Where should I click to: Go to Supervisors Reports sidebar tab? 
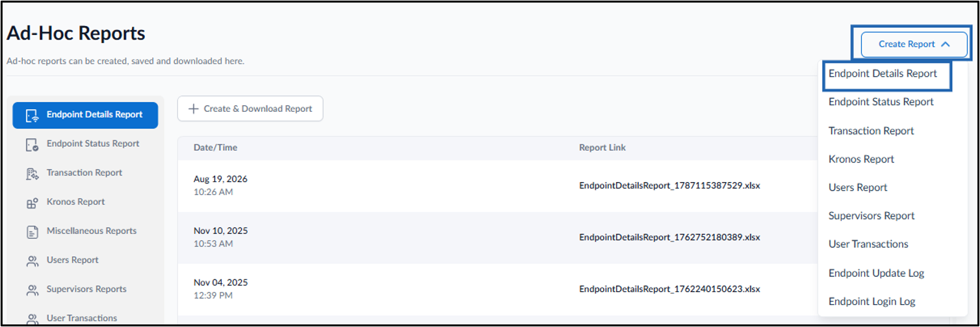click(x=85, y=289)
